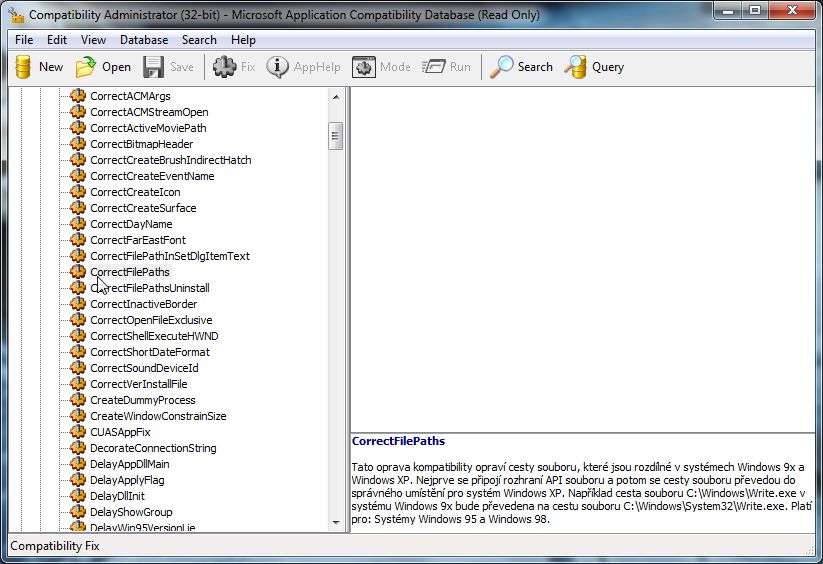Click the Fix gear toolbar icon
Image resolution: width=823 pixels, height=564 pixels.
pyautogui.click(x=225, y=67)
